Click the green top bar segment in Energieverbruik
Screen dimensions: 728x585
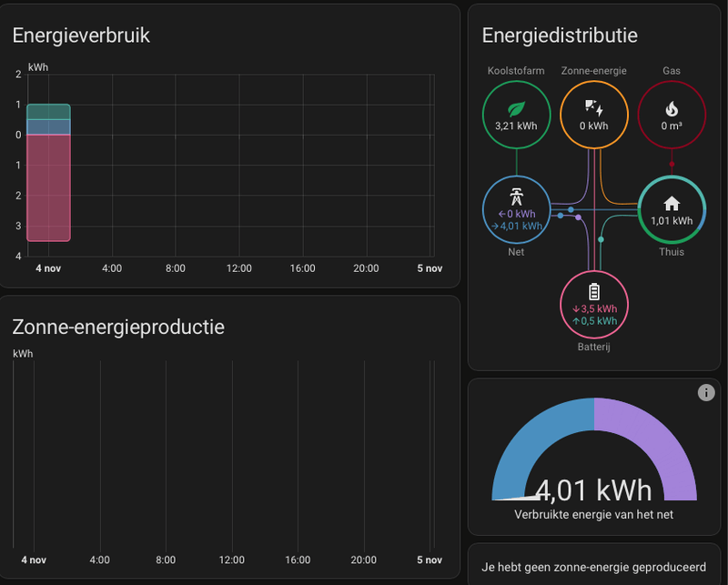click(x=49, y=112)
